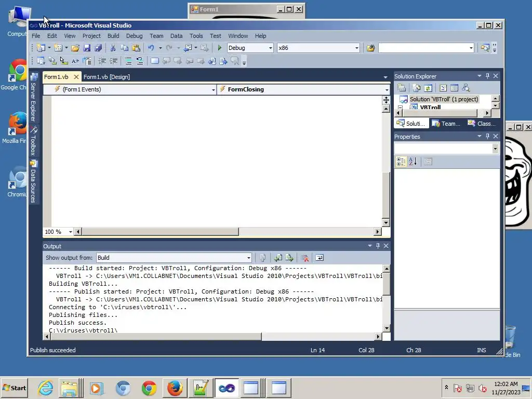Open Internet Explorer from the taskbar
532x399 pixels.
[x=46, y=388]
